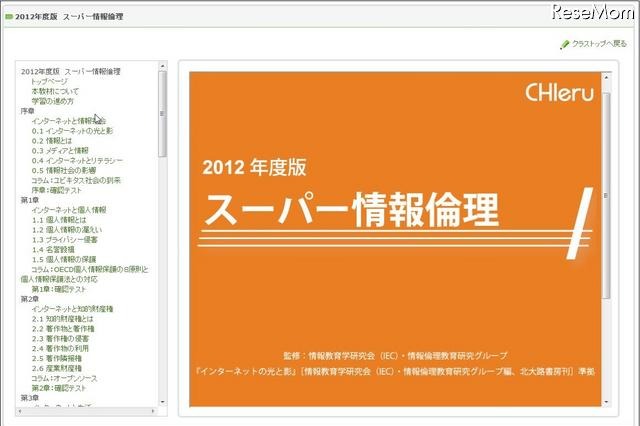Start 第1章:確認テスト
Viewport: 640px width, 426px height.
(x=59, y=289)
